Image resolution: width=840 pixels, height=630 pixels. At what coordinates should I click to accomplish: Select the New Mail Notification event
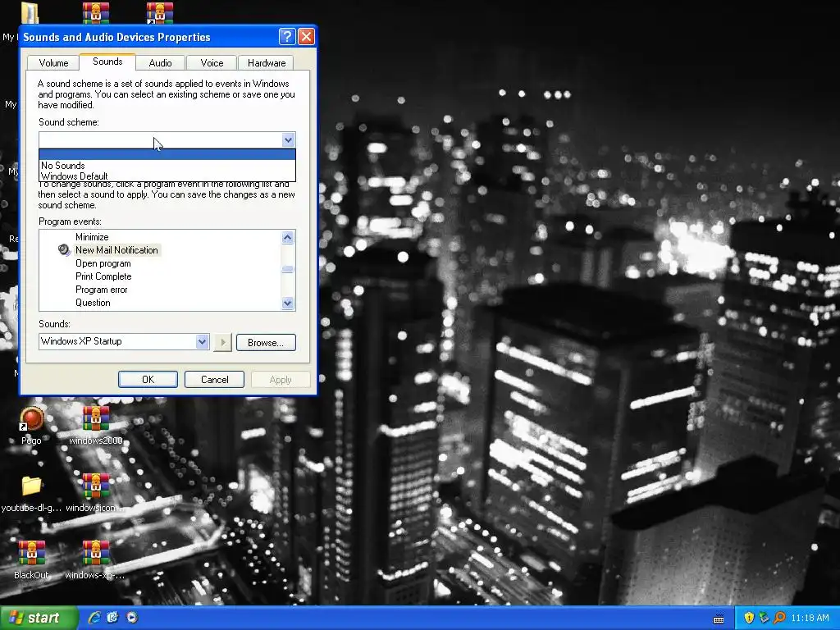pyautogui.click(x=116, y=250)
